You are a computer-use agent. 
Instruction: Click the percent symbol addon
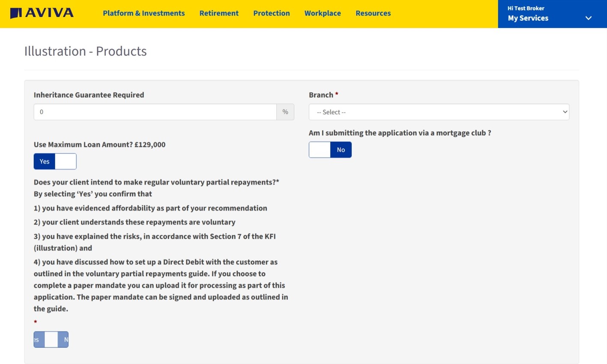coord(285,112)
